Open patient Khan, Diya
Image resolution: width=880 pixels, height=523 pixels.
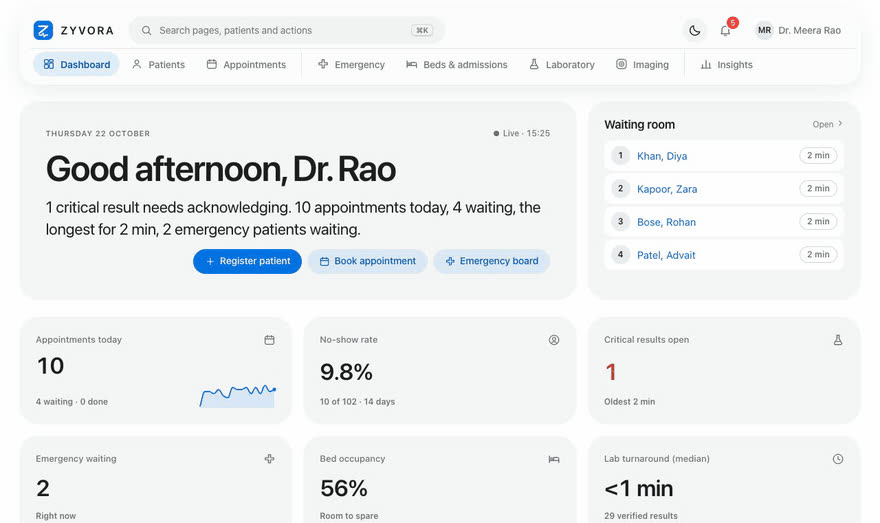point(662,156)
